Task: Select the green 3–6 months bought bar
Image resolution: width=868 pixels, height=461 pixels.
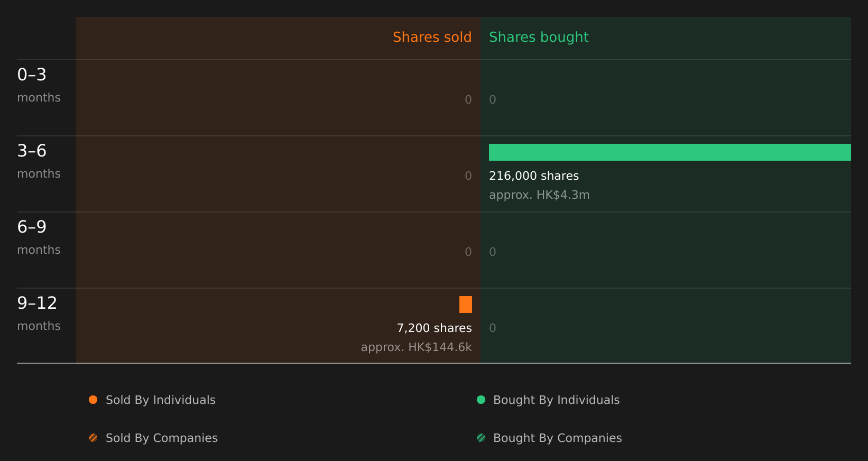Action: pos(670,152)
